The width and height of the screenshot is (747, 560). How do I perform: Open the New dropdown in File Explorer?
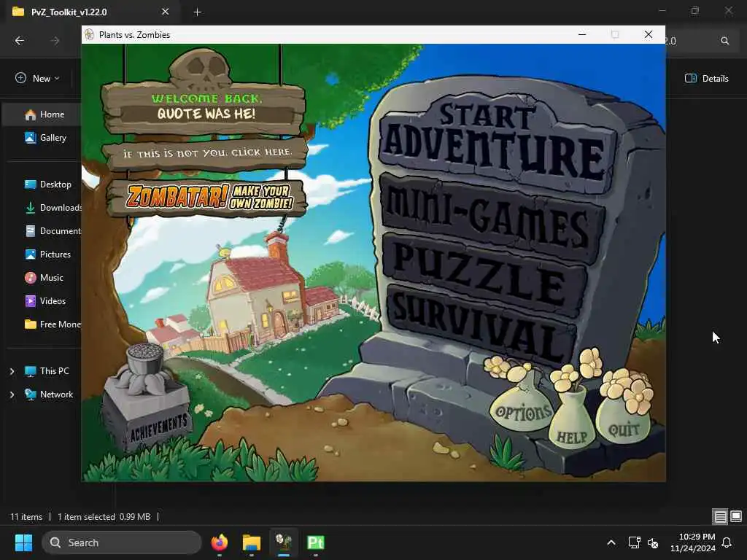coord(37,78)
